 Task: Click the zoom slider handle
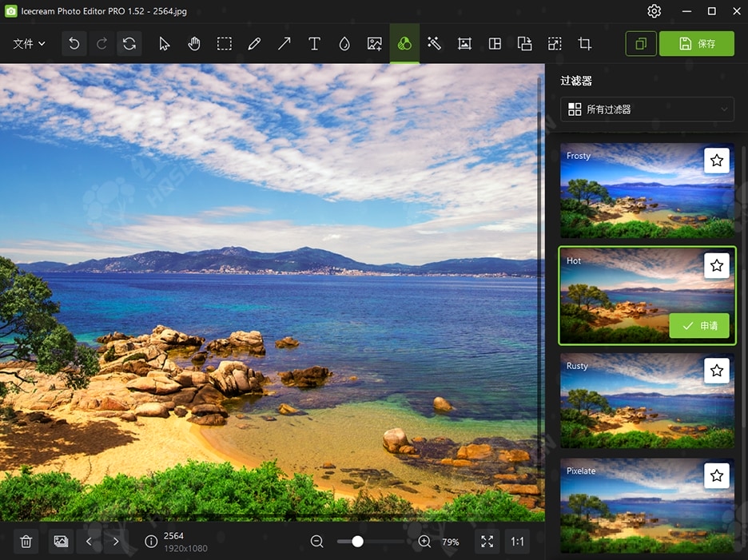(358, 542)
